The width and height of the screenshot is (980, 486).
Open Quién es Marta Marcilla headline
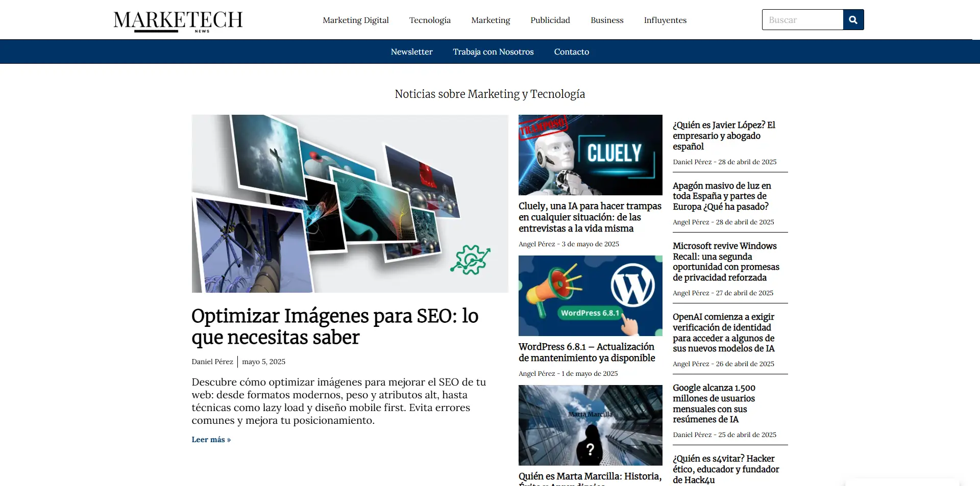pos(590,478)
